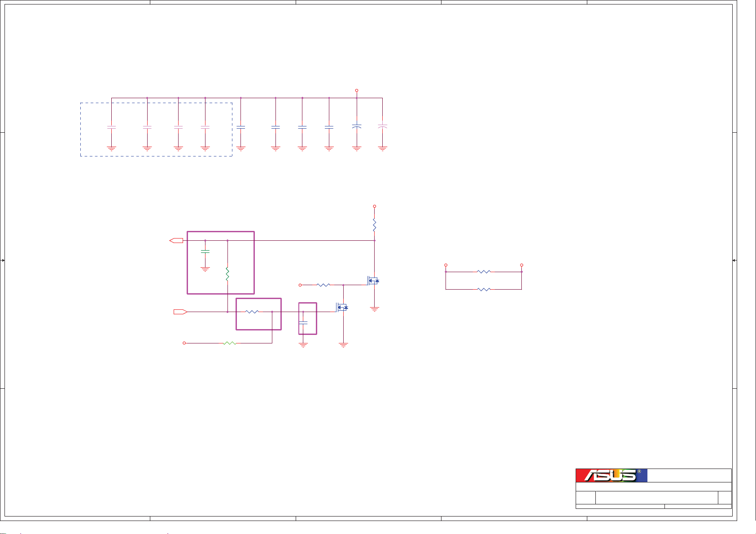This screenshot has width=756, height=534.
Task: Click the left-pointing red off-page port symbol
Action: point(176,241)
